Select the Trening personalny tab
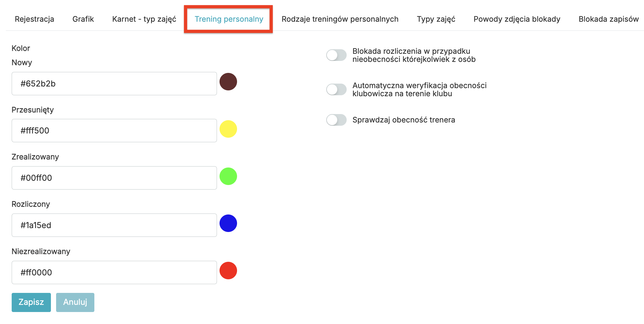 pos(229,19)
